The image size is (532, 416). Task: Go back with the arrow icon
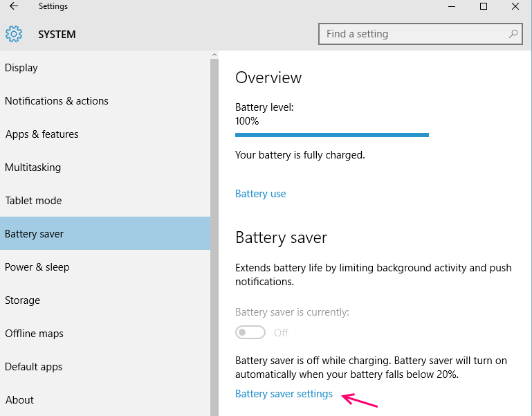pos(14,6)
